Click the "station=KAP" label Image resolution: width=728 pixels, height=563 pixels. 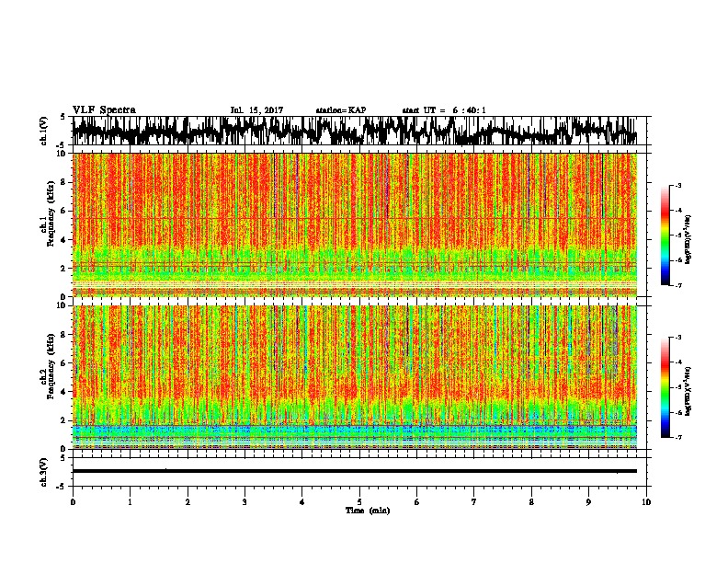tap(341, 110)
